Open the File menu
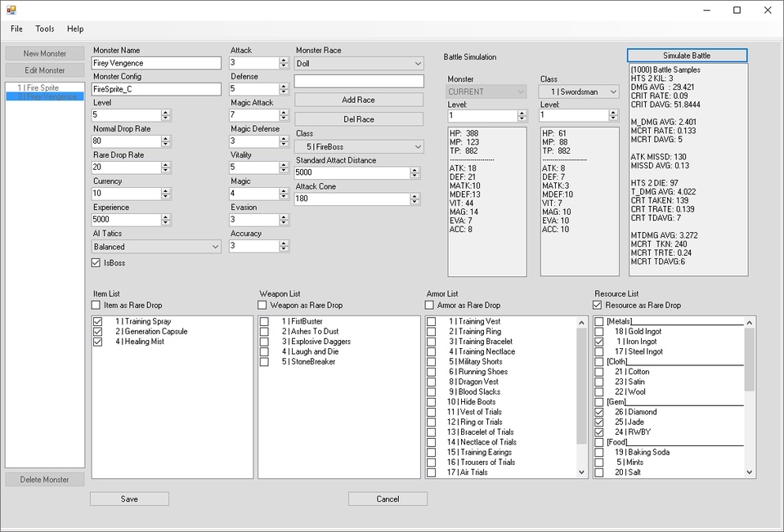Viewport: 784px width, 532px height. pyautogui.click(x=16, y=29)
